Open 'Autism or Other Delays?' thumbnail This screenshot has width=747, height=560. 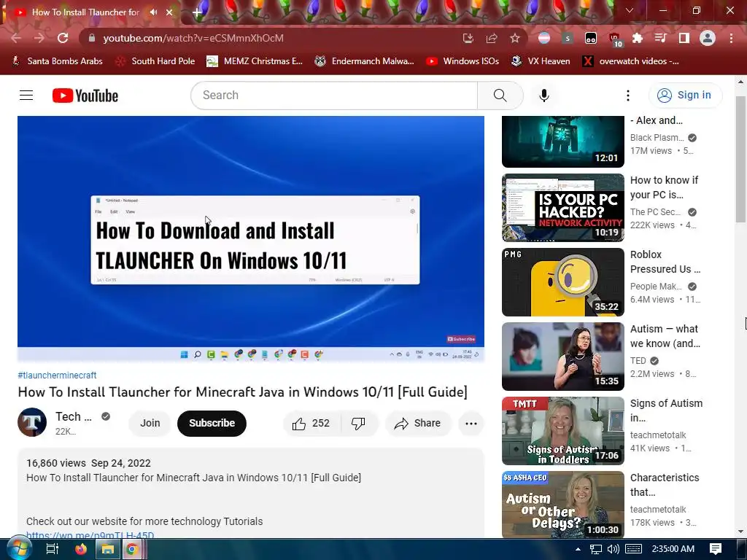click(x=562, y=505)
